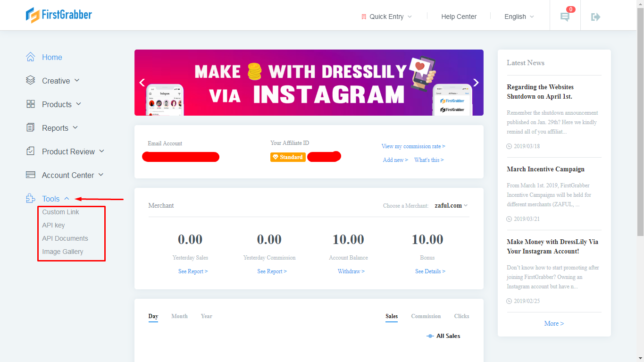
Task: Click the Account Center card icon
Action: 31,175
